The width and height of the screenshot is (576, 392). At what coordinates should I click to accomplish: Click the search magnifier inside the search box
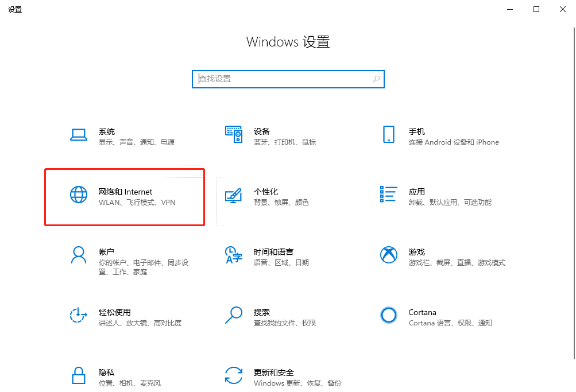pos(376,79)
